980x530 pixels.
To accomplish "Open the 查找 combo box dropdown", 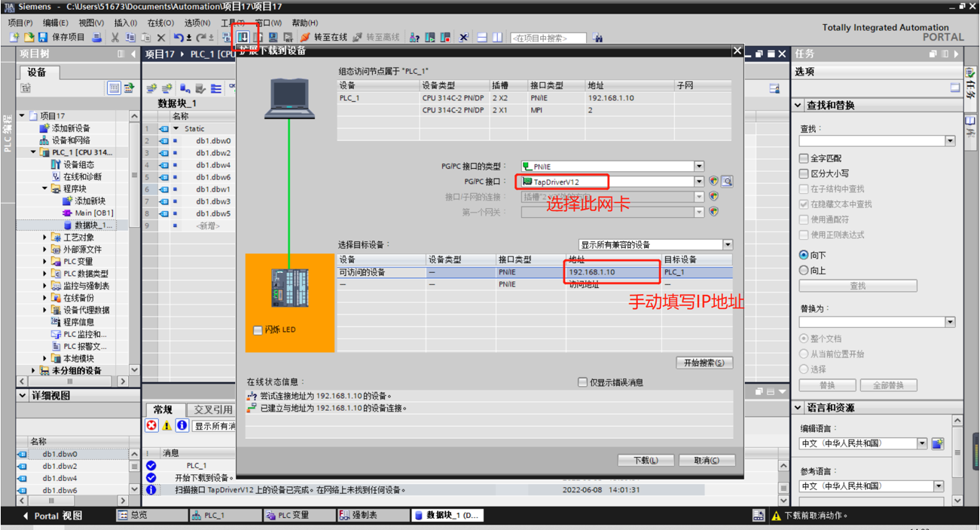I will coord(950,141).
